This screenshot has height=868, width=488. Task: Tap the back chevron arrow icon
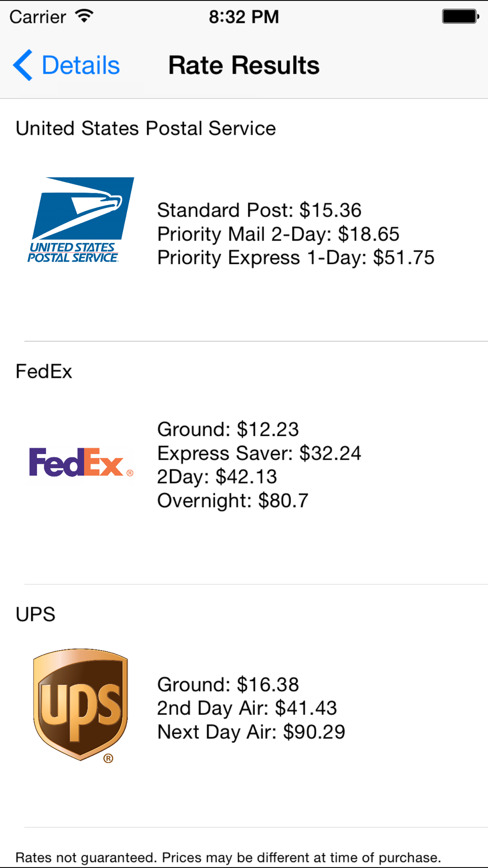[22, 65]
